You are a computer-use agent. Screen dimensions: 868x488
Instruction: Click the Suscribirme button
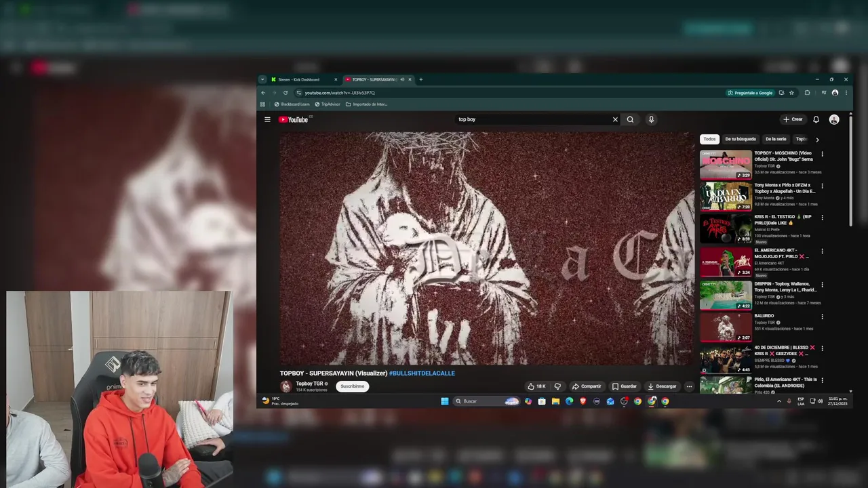(x=353, y=386)
